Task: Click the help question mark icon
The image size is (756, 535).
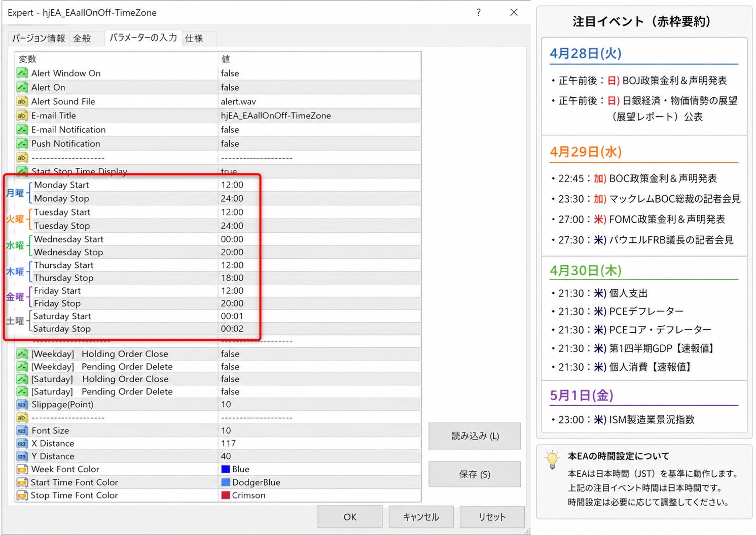Action: pos(478,13)
